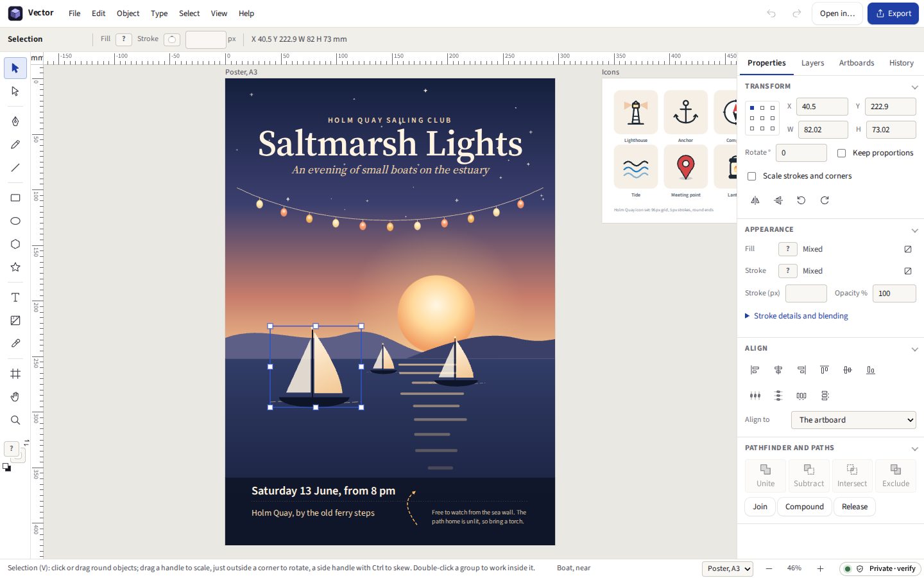Switch to the History tab

[902, 63]
